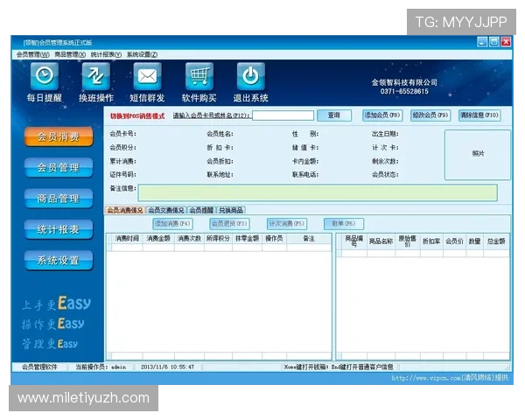Maximize the 会员管理系统 window
Image resolution: width=525 pixels, height=420 pixels.
(494, 42)
